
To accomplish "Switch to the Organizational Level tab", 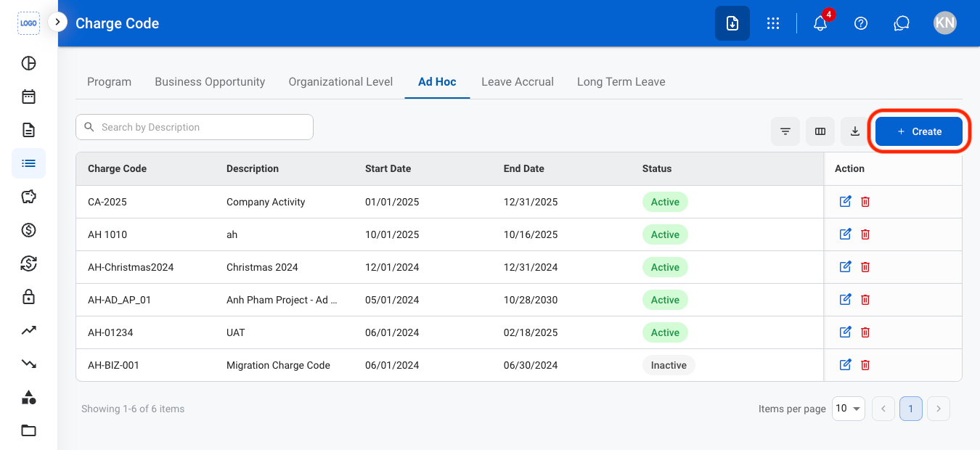I will (340, 82).
